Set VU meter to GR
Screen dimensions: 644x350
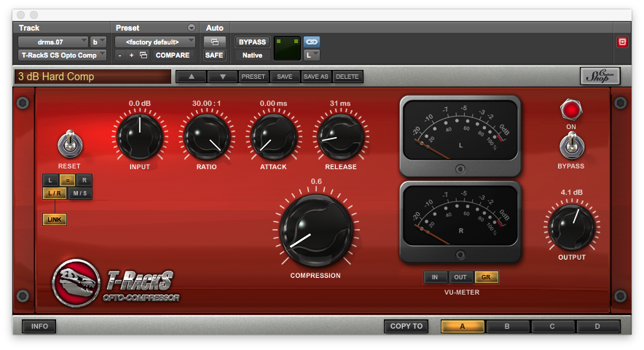(x=486, y=277)
